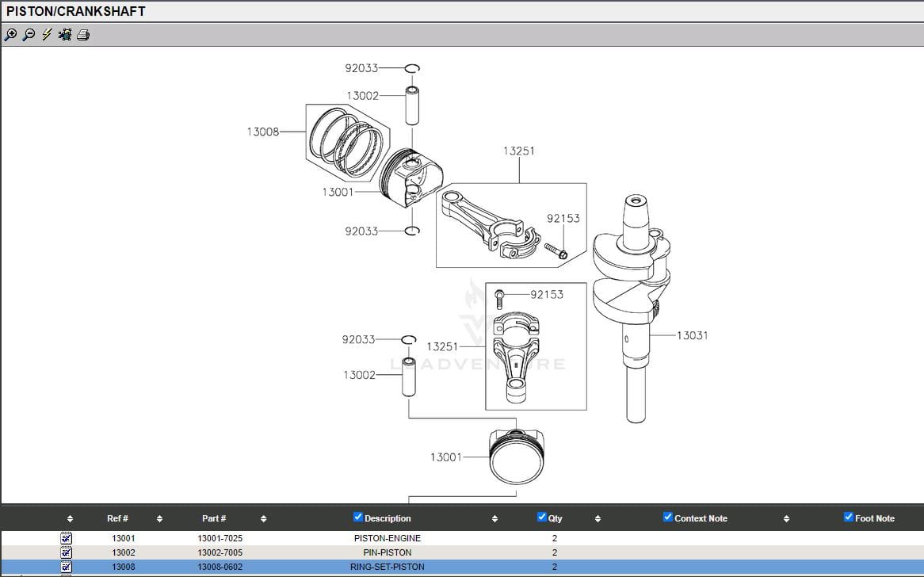Click the sort arrows right of Ref #
Viewport: 924px width, 577px height.
click(x=159, y=519)
